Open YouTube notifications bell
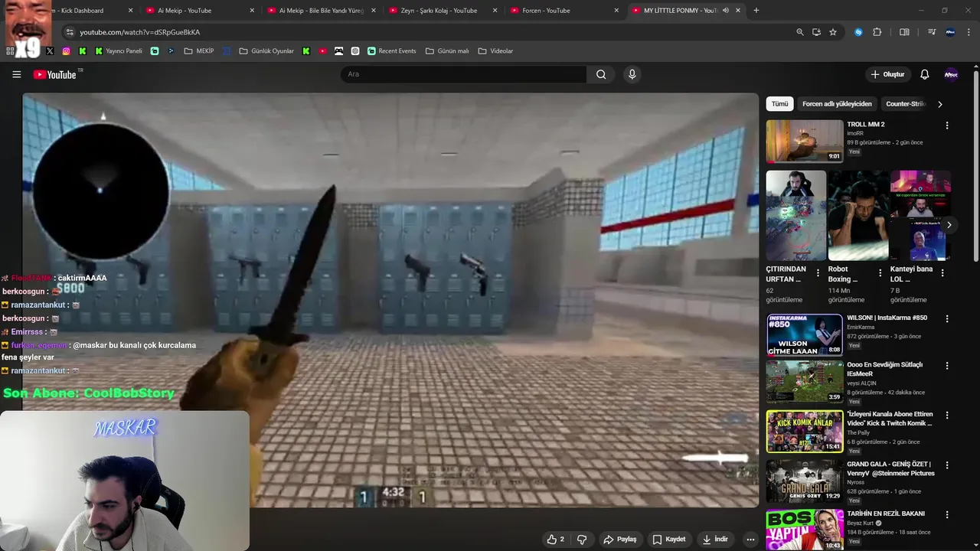The height and width of the screenshot is (551, 980). 924,74
